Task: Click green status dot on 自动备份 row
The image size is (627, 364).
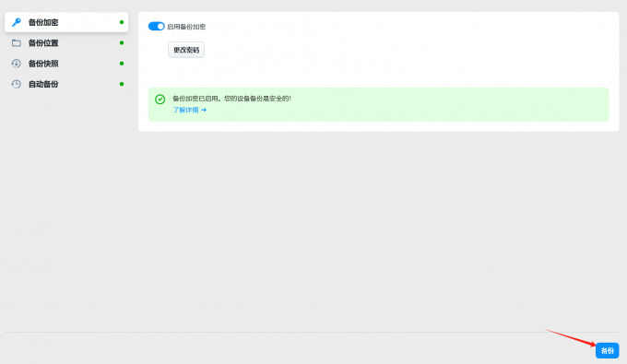Action: click(122, 84)
